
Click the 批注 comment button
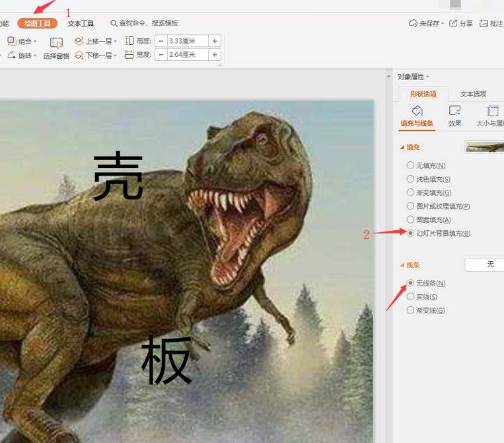click(x=491, y=23)
